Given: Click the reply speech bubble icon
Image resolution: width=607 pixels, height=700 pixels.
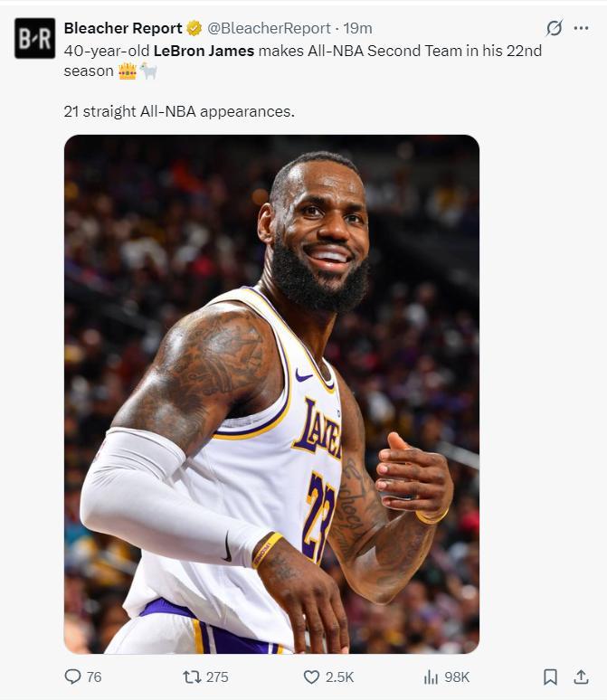Looking at the screenshot, I should (x=73, y=676).
